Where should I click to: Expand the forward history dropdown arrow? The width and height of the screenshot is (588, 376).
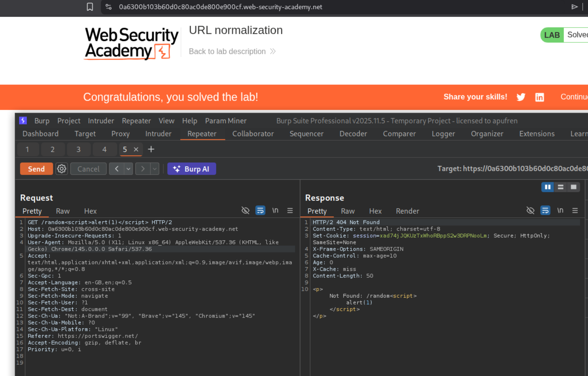[x=155, y=169]
